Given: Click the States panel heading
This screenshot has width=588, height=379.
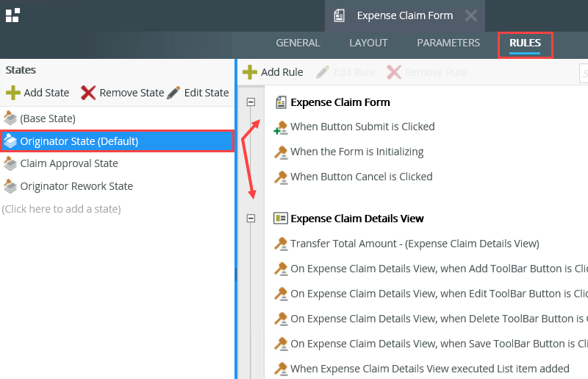Looking at the screenshot, I should pos(21,70).
